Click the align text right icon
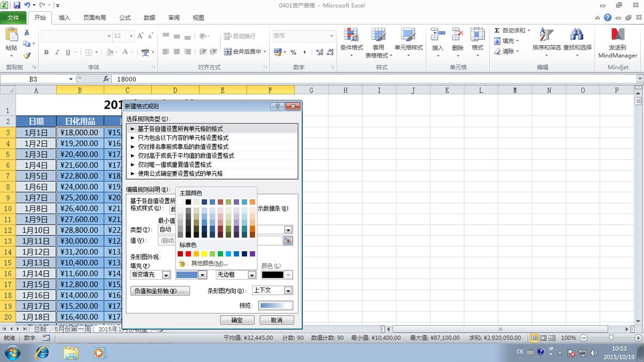The image size is (644, 362). click(x=188, y=52)
